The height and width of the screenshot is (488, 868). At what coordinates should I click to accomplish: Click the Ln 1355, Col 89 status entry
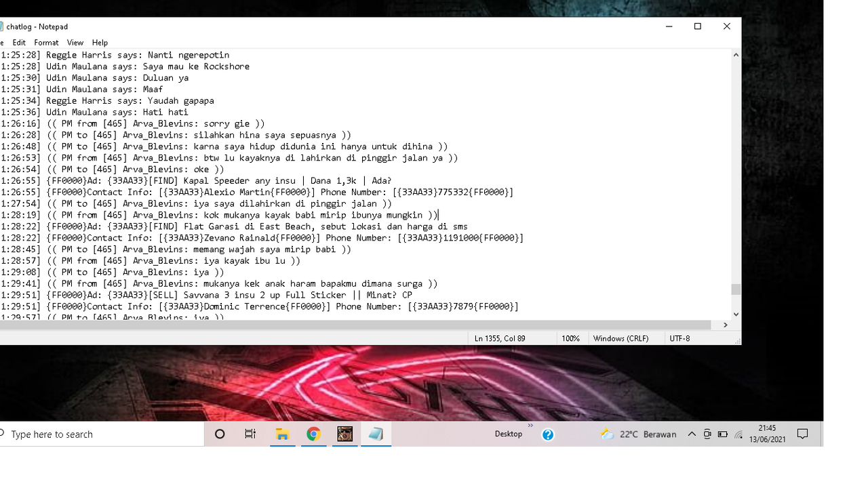[500, 338]
